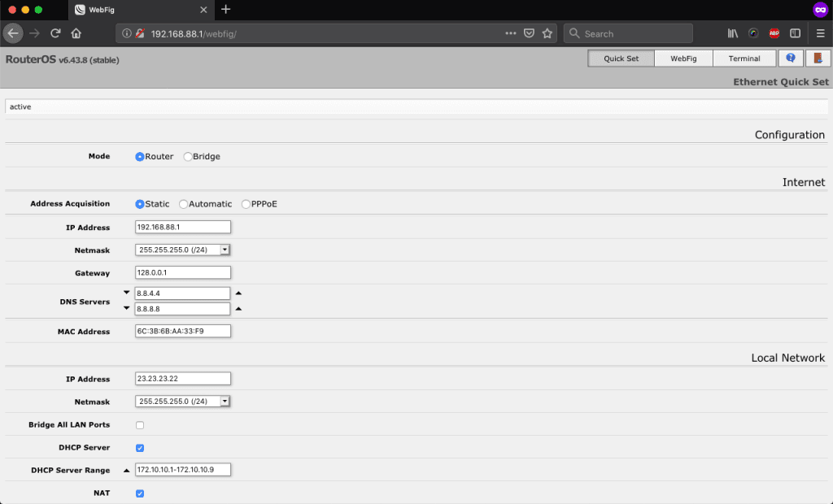
Task: Remove DNS server 8.8.8.8 with down arrow
Action: click(126, 308)
